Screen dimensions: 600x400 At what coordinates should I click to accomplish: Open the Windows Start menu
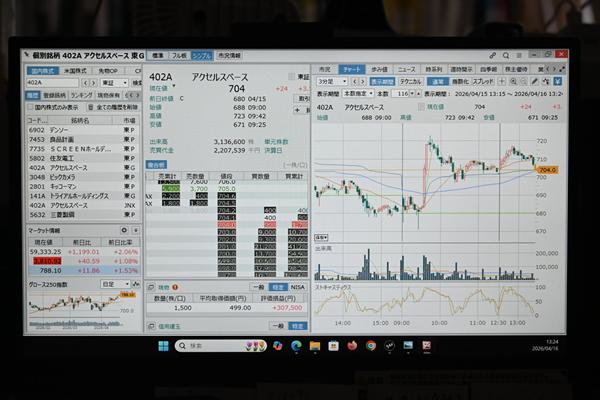(163, 345)
